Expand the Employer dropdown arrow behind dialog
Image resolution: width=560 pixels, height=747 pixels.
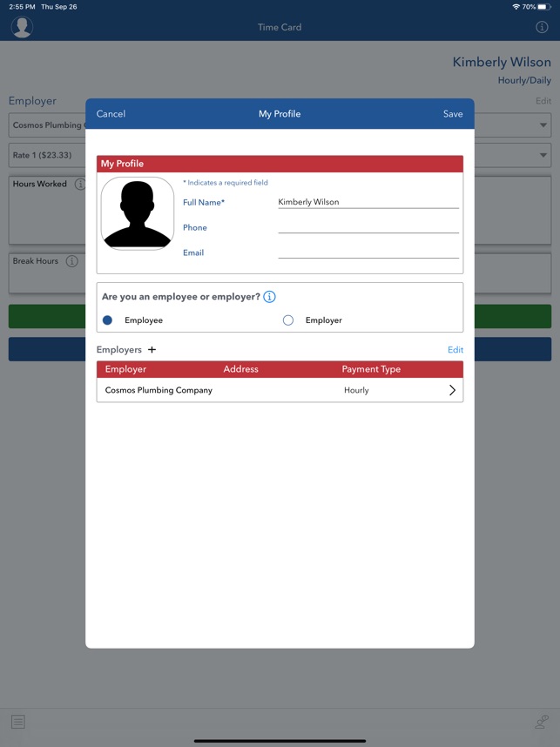(543, 125)
